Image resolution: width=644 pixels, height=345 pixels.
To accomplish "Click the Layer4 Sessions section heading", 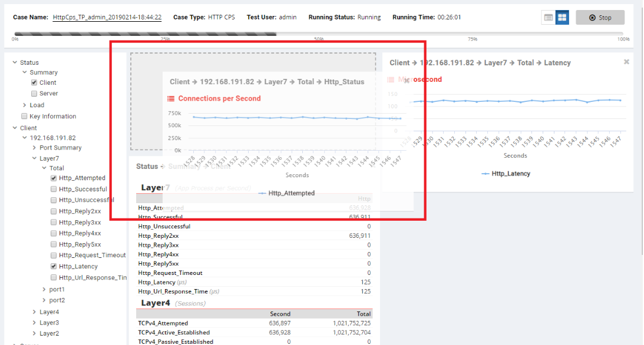I will [x=173, y=303].
